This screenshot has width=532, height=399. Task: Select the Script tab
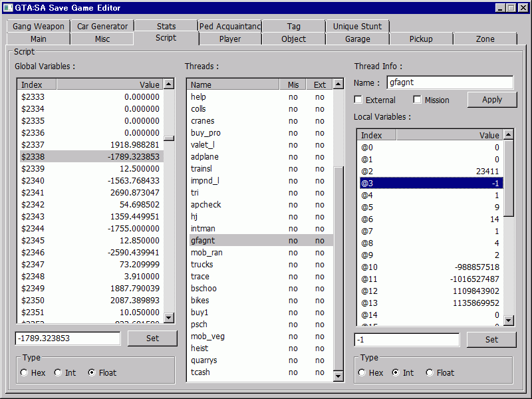click(166, 38)
